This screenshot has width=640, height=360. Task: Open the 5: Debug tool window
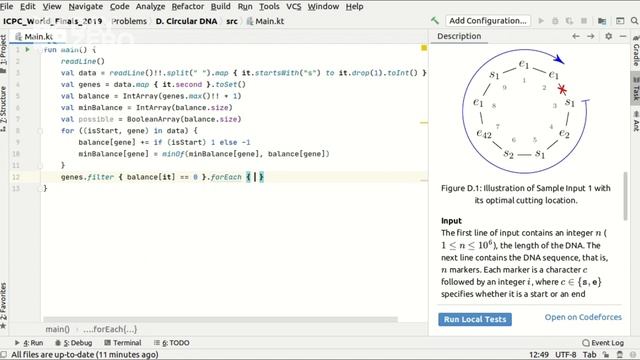click(x=74, y=343)
